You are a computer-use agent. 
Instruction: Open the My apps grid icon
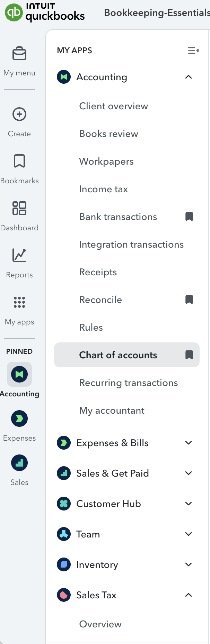click(x=19, y=302)
